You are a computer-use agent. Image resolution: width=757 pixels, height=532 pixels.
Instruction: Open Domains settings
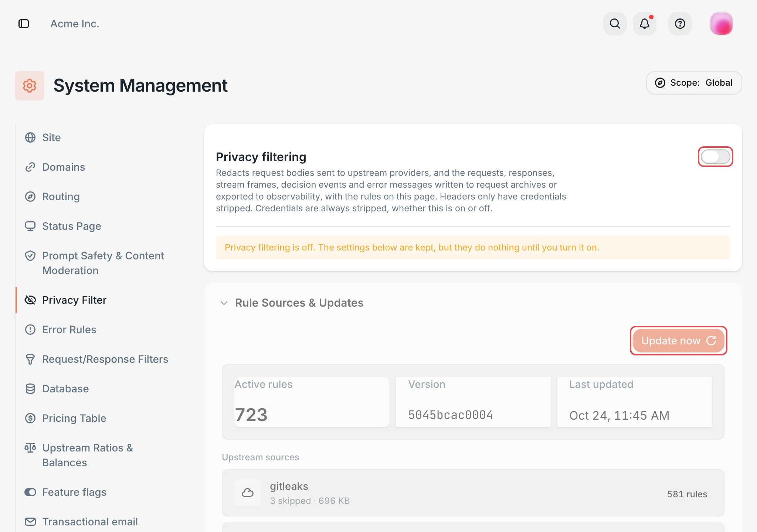pos(64,167)
